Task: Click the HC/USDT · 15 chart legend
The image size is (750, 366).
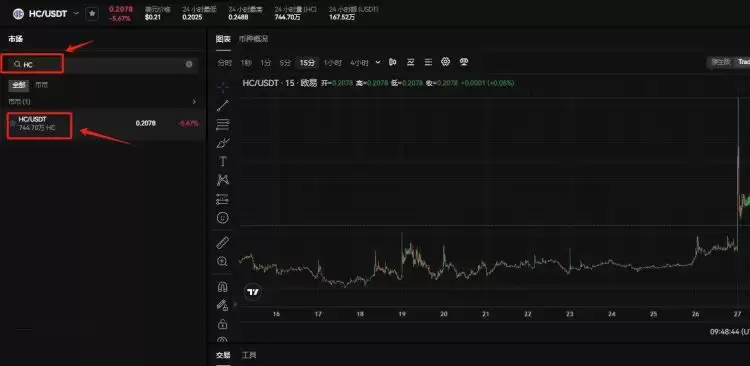Action: [x=279, y=83]
